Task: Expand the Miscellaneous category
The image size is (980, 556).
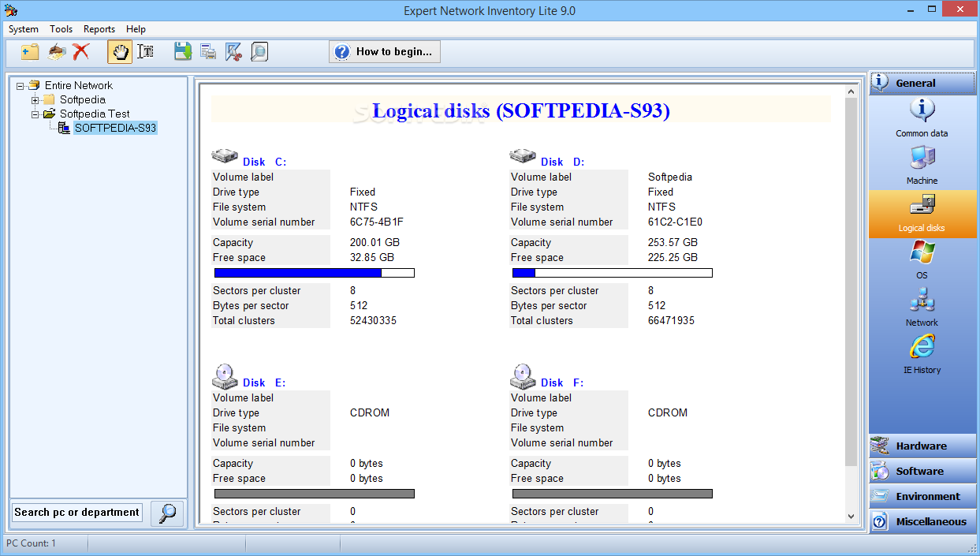Action: tap(922, 521)
